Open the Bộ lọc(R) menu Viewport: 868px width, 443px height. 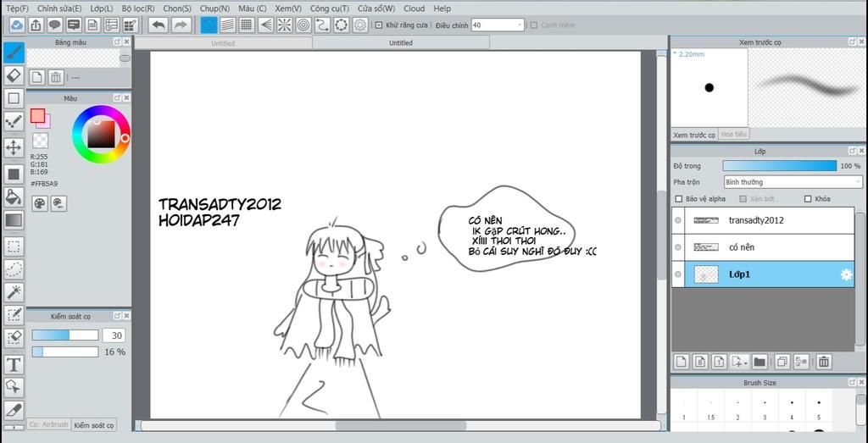[138, 8]
